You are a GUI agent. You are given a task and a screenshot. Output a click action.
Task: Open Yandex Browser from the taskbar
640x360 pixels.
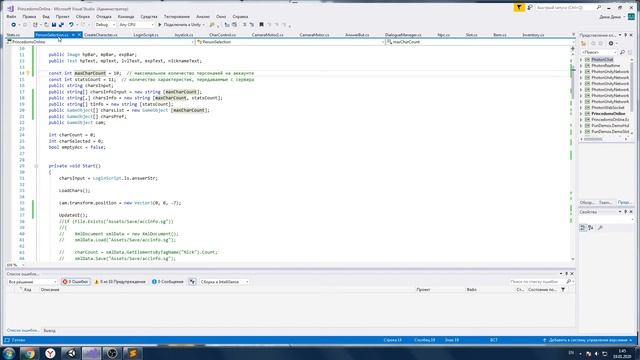pos(50,353)
